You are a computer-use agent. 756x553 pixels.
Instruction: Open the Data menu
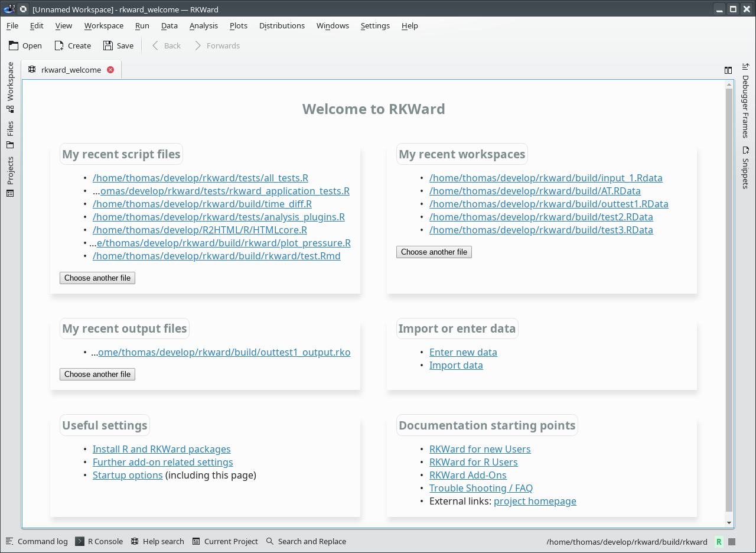coord(170,25)
